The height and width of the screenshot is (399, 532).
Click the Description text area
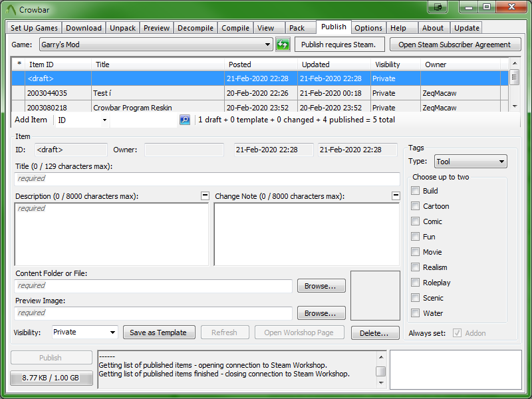(112, 234)
